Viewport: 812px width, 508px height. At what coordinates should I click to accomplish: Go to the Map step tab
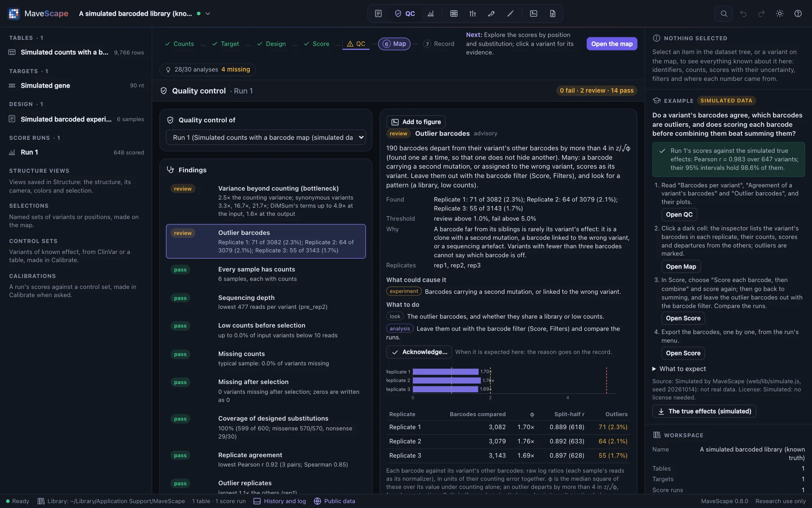[394, 44]
